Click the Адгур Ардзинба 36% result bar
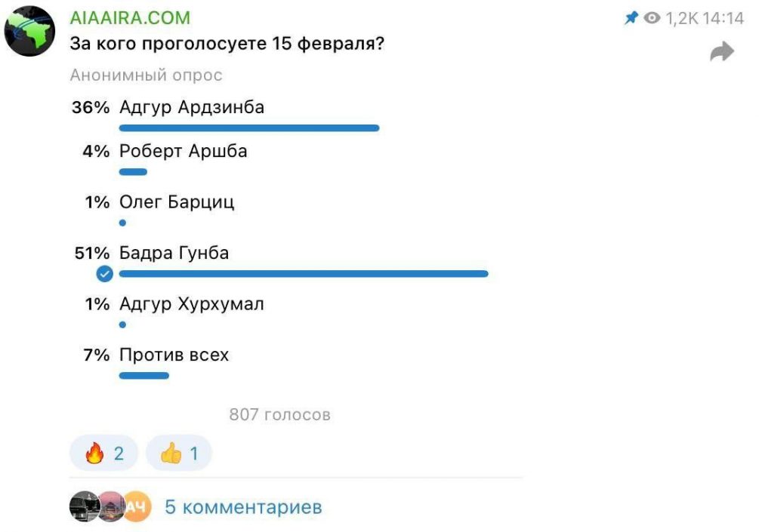Viewport: 759px width, 532px height. 249,128
